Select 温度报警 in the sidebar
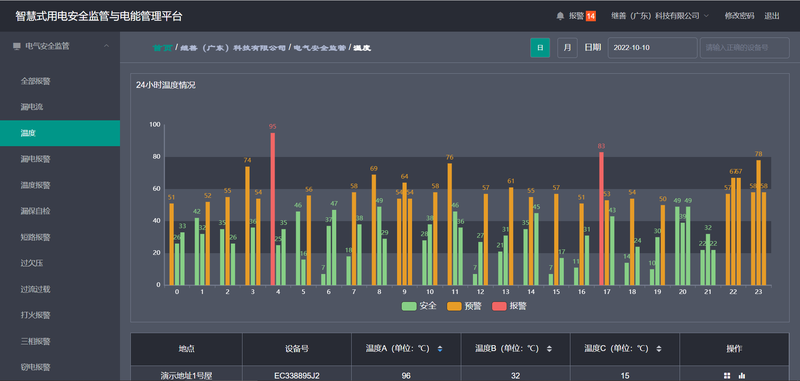The height and width of the screenshot is (381, 800). [36, 185]
